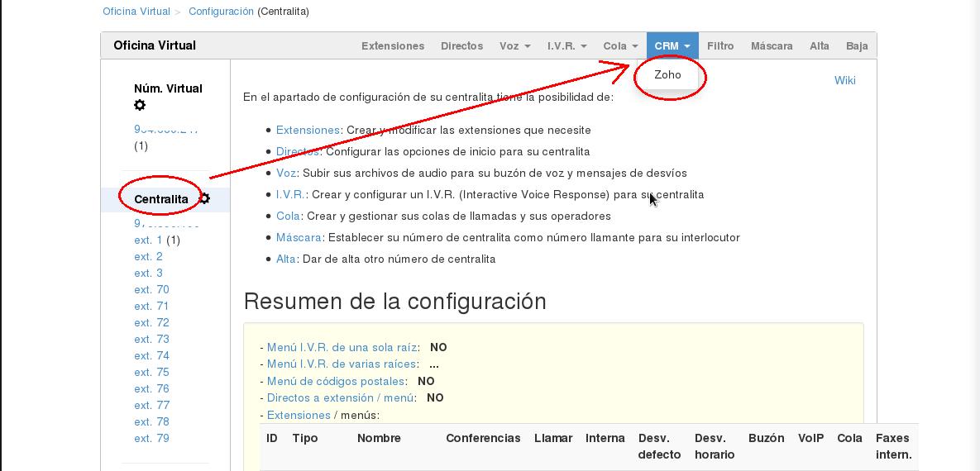The height and width of the screenshot is (471, 980).
Task: Click the gear icon under Núm. Virtual
Action: click(x=140, y=105)
